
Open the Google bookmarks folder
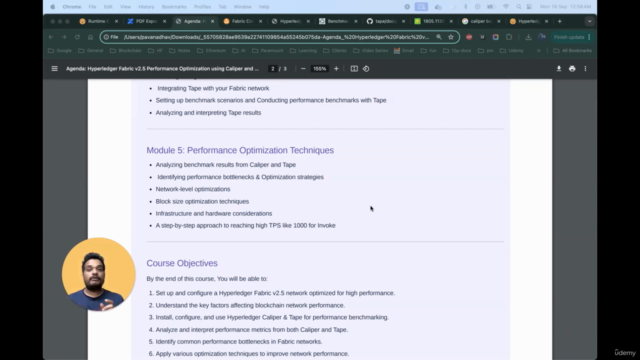click(x=60, y=51)
